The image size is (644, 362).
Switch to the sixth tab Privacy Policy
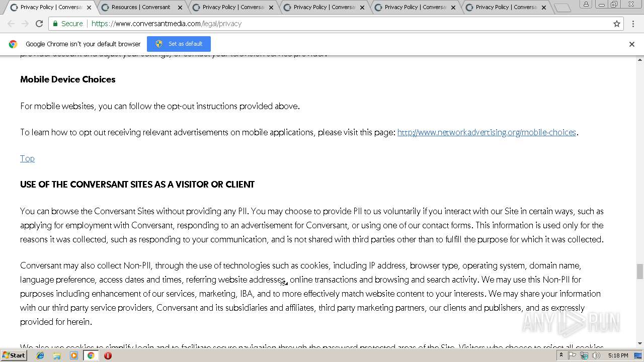coord(505,7)
